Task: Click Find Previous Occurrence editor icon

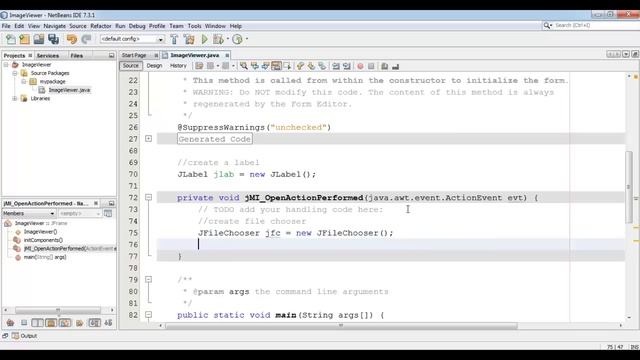Action: [x=255, y=66]
